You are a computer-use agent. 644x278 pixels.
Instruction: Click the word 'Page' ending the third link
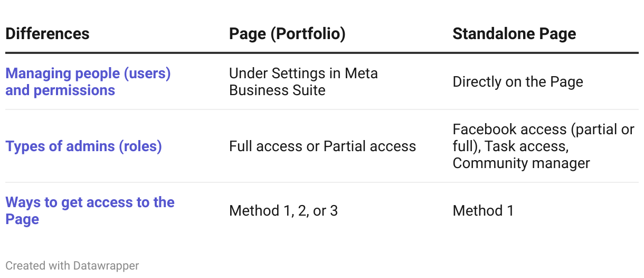22,219
